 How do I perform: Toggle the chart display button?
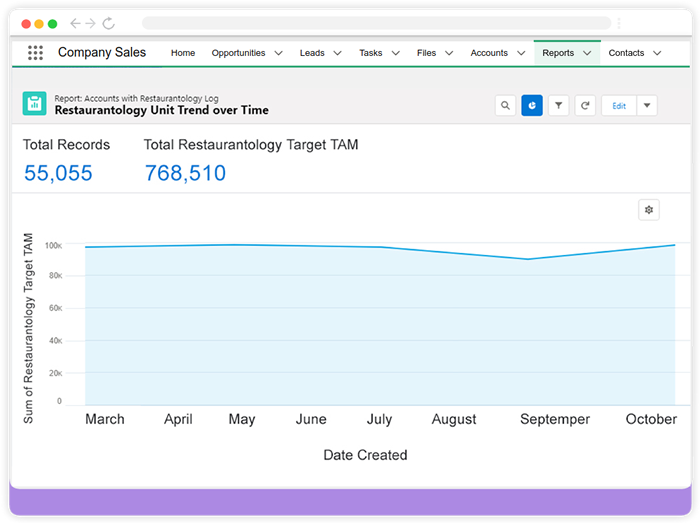(532, 106)
